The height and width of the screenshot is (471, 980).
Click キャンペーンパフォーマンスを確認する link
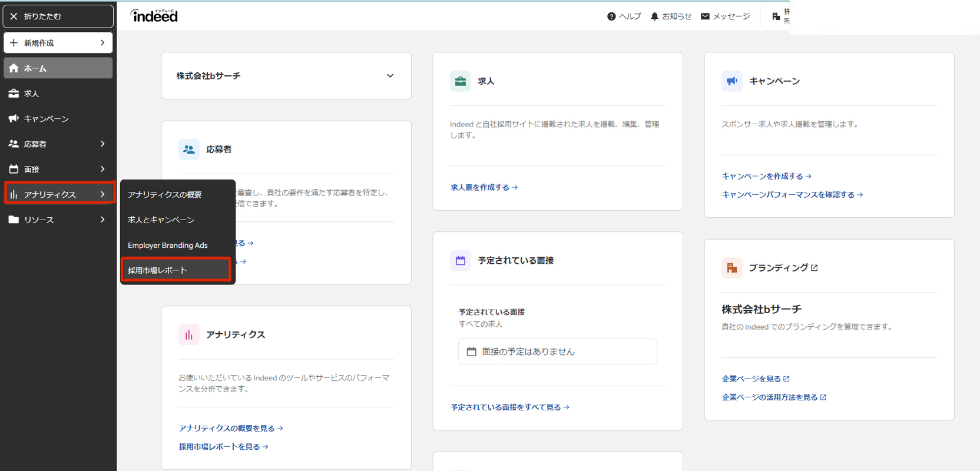792,194
